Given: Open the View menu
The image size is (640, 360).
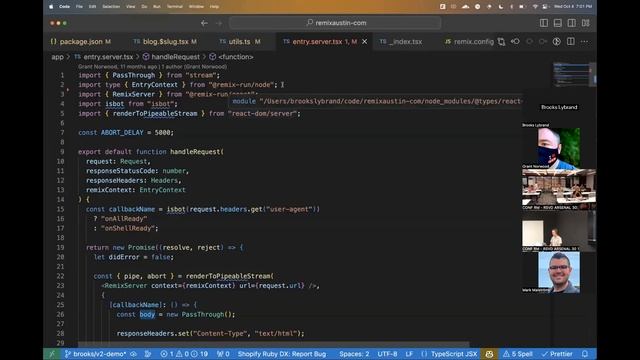Looking at the screenshot, I should (131, 7).
